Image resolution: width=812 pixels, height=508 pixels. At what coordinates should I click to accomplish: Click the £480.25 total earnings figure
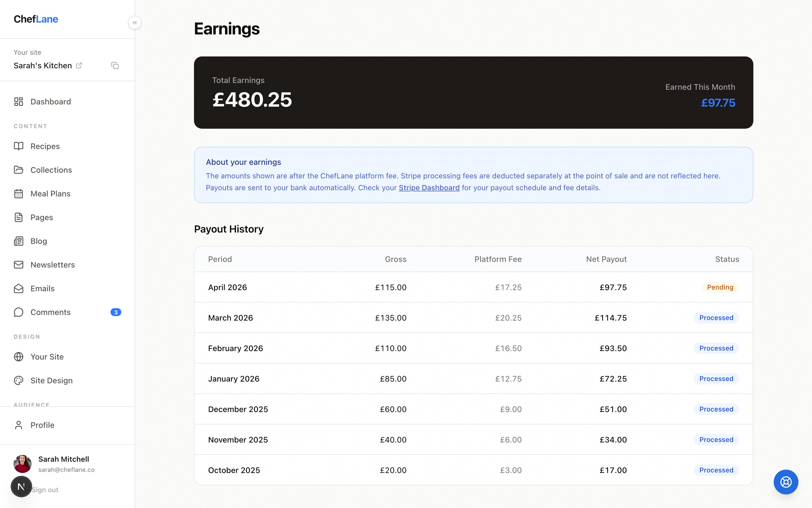coord(252,100)
